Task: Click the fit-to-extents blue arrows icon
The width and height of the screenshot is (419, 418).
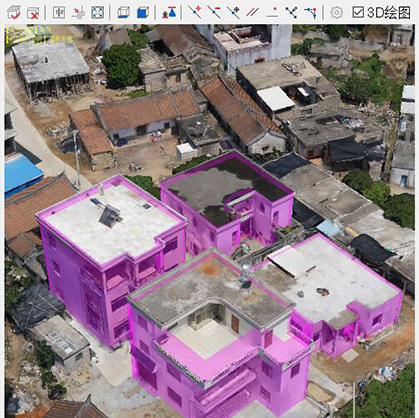Action: (x=97, y=13)
